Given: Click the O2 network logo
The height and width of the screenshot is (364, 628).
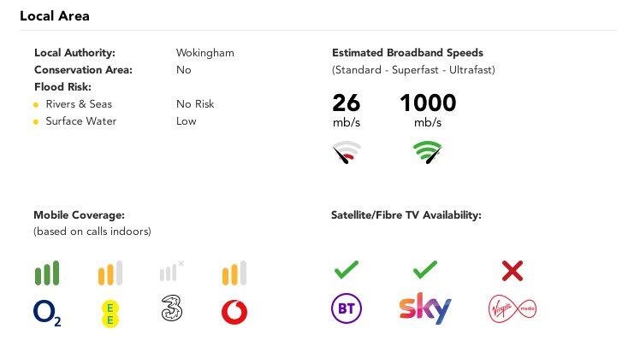Looking at the screenshot, I should click(x=47, y=311).
